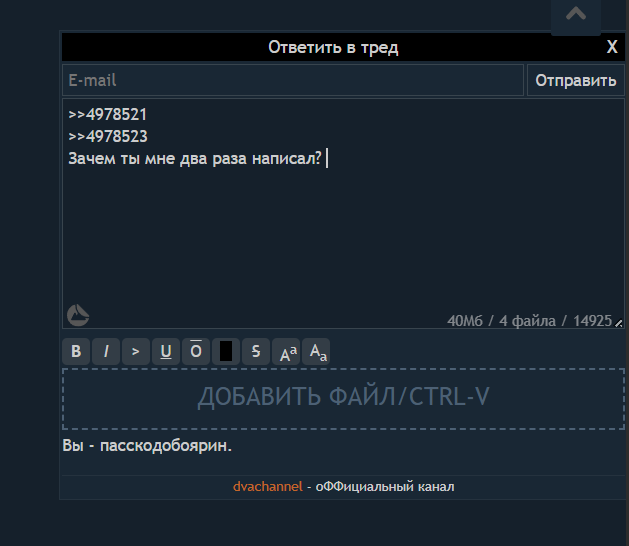Click the textarea resize grip handle
This screenshot has width=629, height=546.
point(619,323)
